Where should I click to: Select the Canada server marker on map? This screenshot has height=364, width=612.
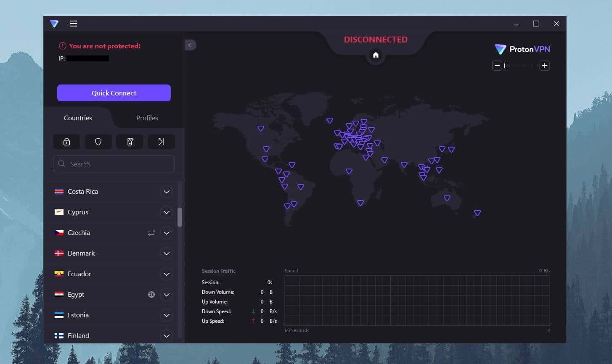(x=261, y=129)
